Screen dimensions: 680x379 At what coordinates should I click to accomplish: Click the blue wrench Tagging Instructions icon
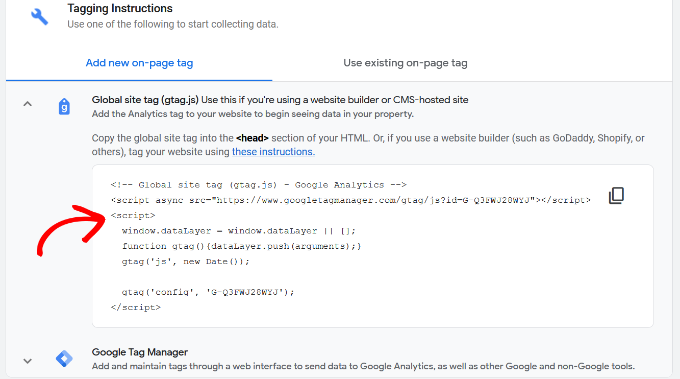pyautogui.click(x=39, y=16)
